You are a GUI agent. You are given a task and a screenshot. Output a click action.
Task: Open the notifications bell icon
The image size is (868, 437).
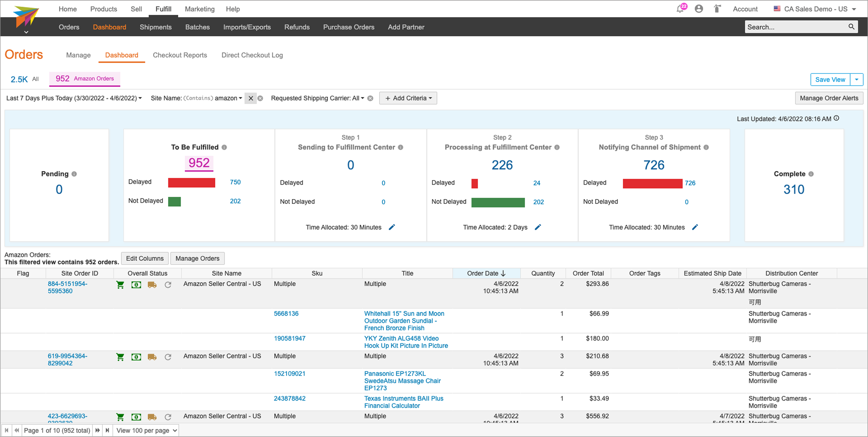(681, 9)
